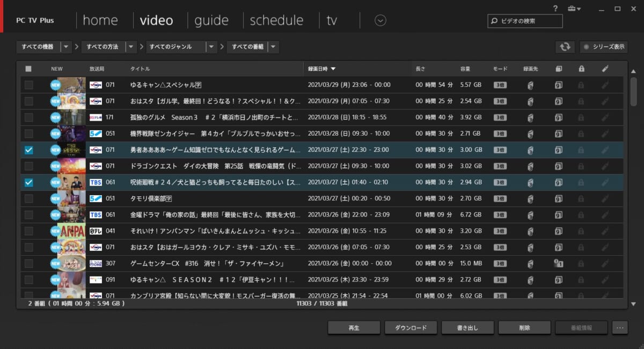The height and width of the screenshot is (349, 644).
Task: Open the schedule tab
Action: tap(276, 20)
